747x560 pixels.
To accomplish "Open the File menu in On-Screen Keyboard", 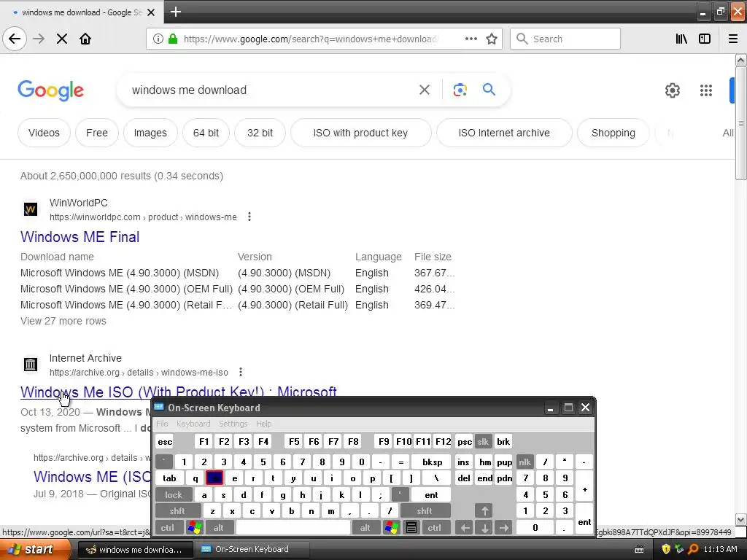I will coord(162,424).
